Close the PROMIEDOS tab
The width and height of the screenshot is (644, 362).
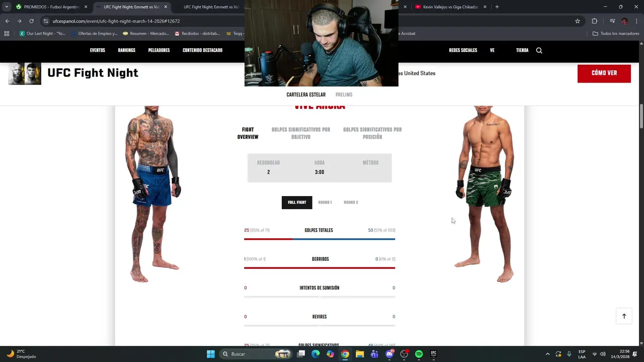[x=86, y=7]
